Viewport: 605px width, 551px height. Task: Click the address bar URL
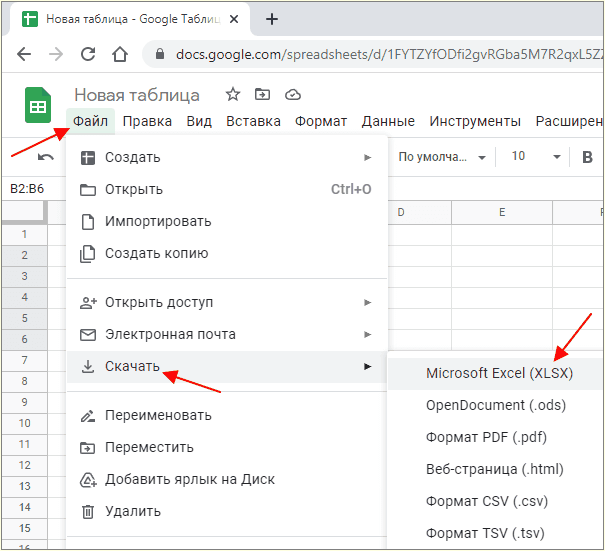pyautogui.click(x=389, y=54)
